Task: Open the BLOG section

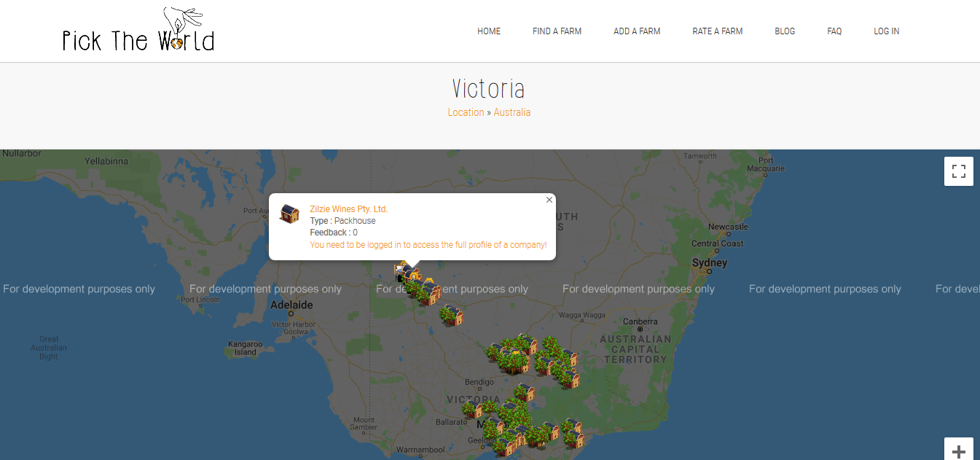Action: pos(785,31)
